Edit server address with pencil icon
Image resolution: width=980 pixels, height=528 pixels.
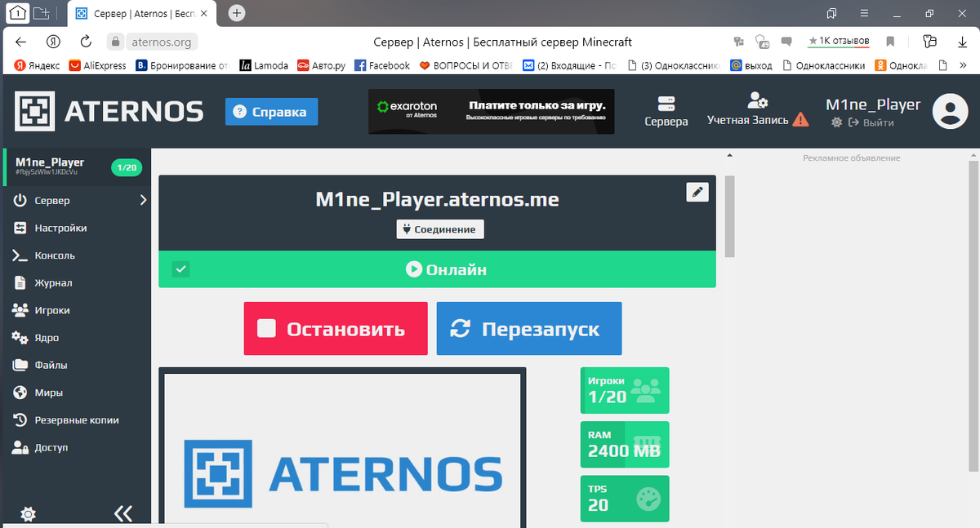pos(697,191)
